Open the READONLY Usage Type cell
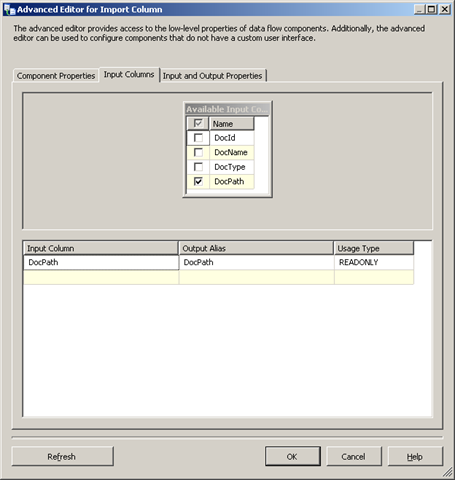Viewport: 455px width, 480px height. [x=374, y=262]
